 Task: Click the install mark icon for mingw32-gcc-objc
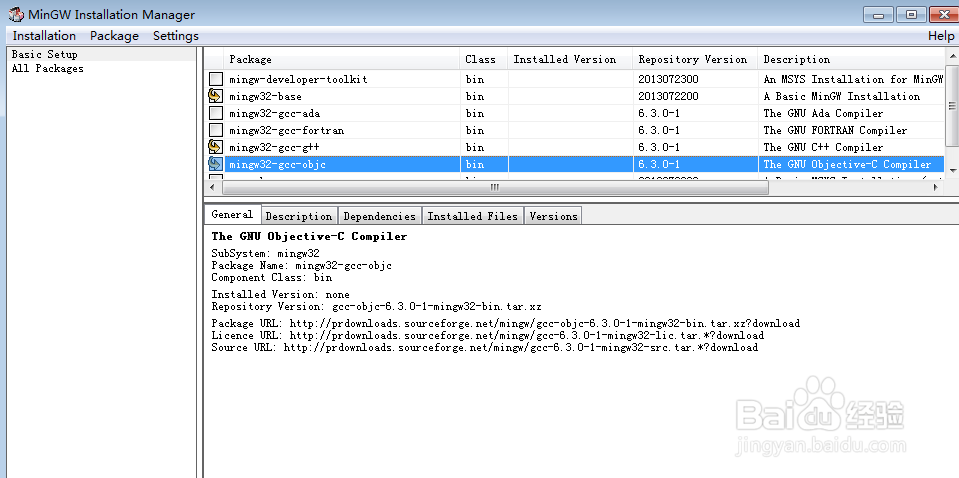[215, 164]
